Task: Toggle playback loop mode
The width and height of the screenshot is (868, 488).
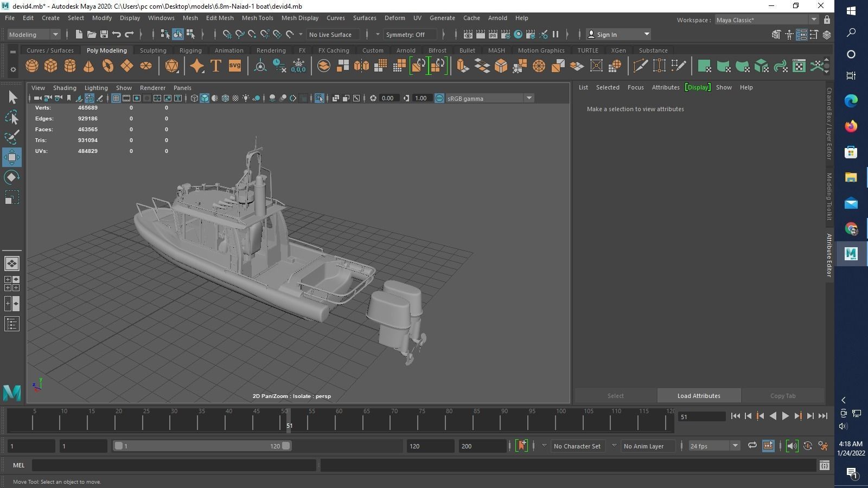Action: 752,446
